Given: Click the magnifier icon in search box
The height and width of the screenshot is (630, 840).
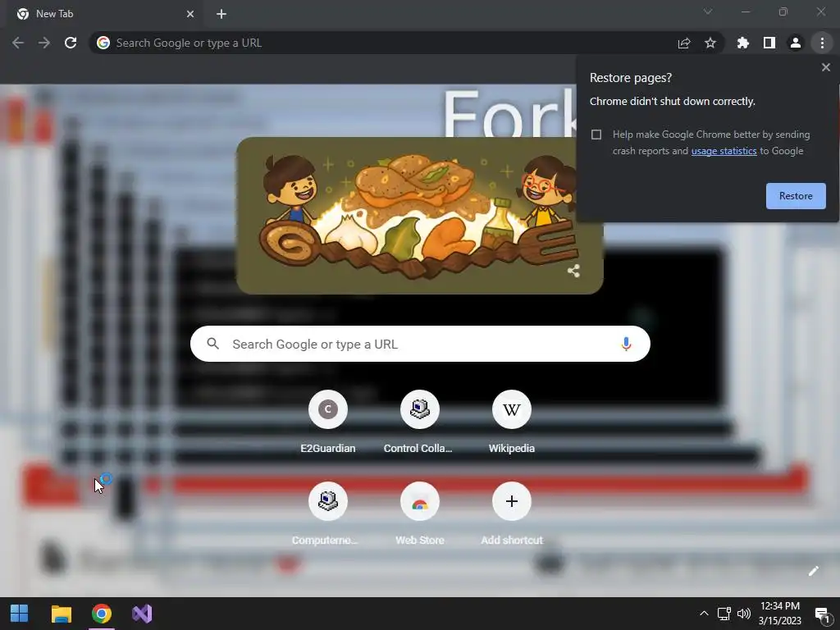Looking at the screenshot, I should 212,344.
